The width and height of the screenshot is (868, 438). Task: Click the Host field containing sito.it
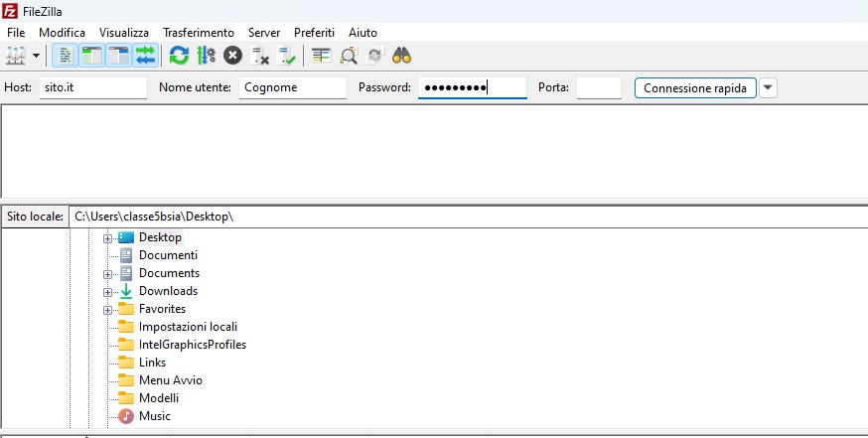93,87
